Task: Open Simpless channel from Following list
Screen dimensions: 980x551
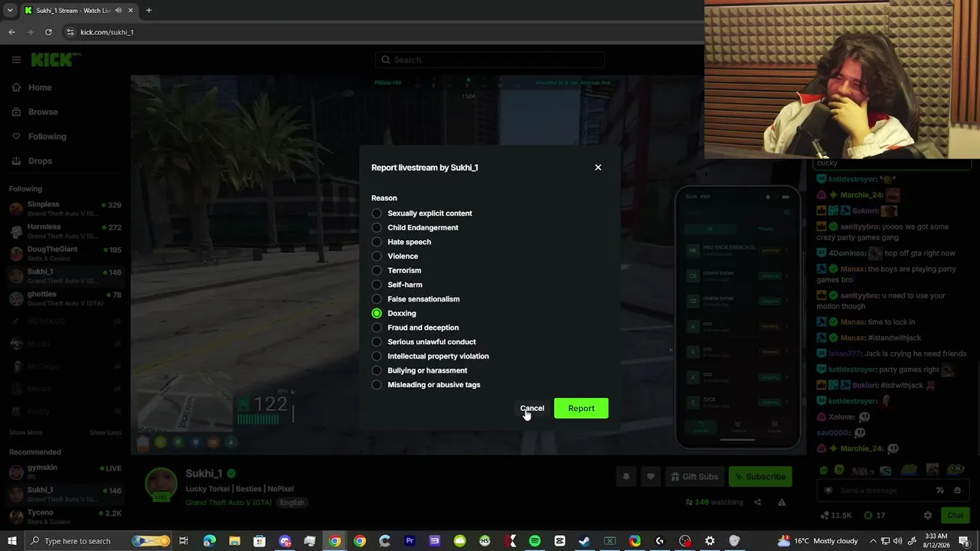Action: 65,208
